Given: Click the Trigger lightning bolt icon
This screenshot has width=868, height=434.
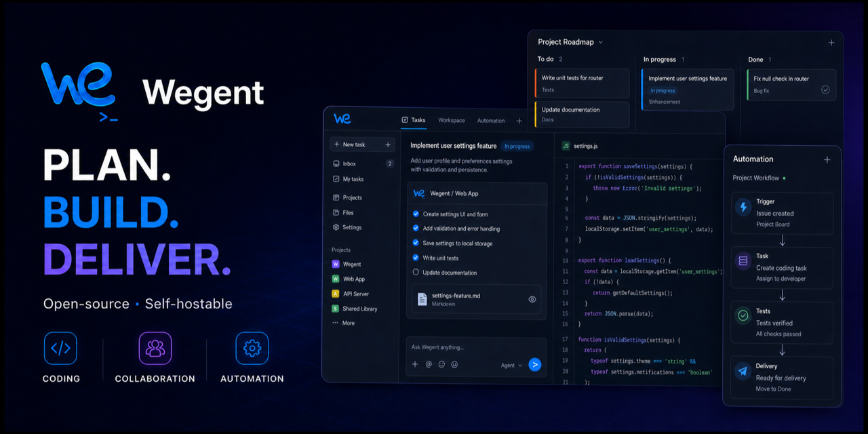Looking at the screenshot, I should [x=743, y=208].
